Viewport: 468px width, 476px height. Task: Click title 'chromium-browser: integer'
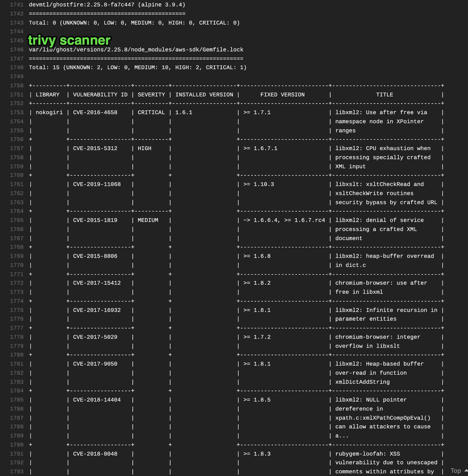pos(378,337)
